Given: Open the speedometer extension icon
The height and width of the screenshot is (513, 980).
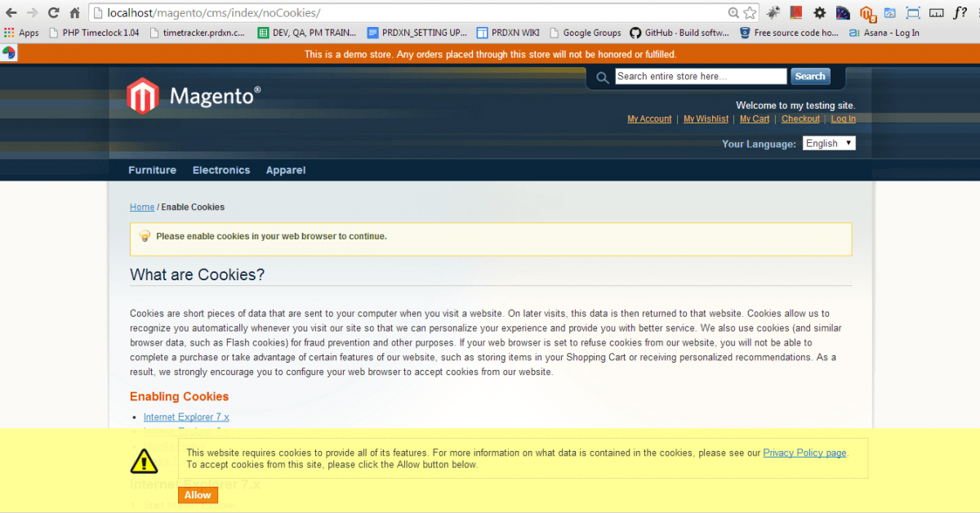Looking at the screenshot, I should tap(843, 12).
